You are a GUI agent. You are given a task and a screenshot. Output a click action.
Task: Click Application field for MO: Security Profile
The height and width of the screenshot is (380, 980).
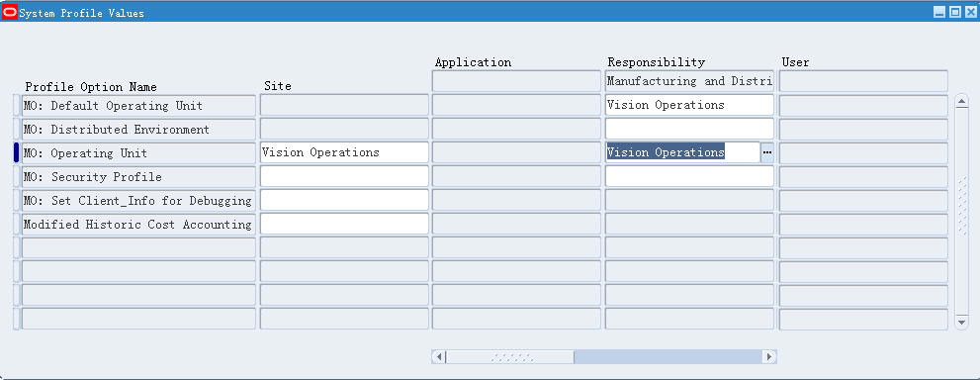pos(516,177)
